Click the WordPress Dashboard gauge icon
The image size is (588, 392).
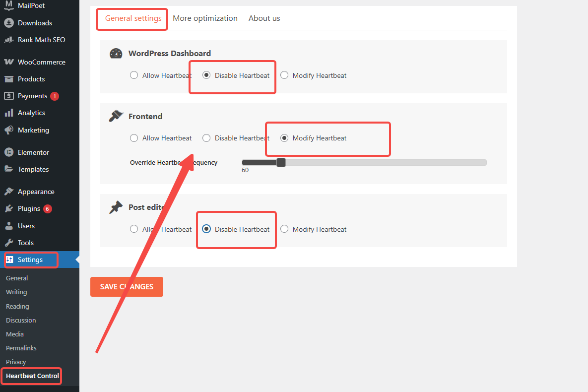point(116,53)
